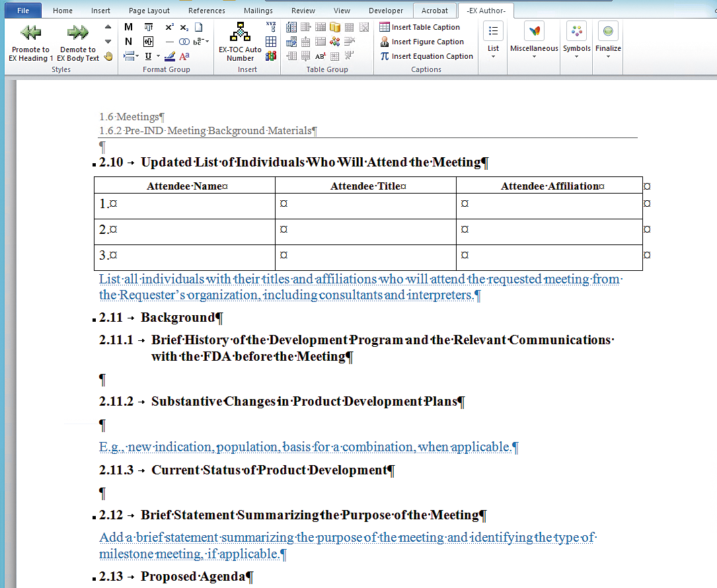Click the 2.13 Proposed Agenda heading

[176, 576]
